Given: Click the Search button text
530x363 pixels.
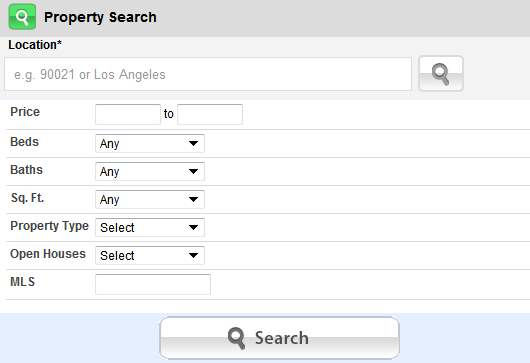Looking at the screenshot, I should [282, 338].
